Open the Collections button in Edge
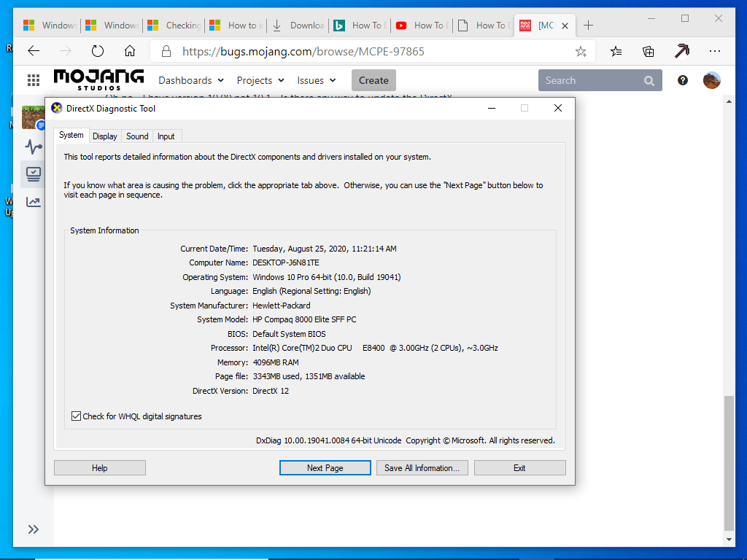Viewport: 747px width, 560px height. [649, 52]
